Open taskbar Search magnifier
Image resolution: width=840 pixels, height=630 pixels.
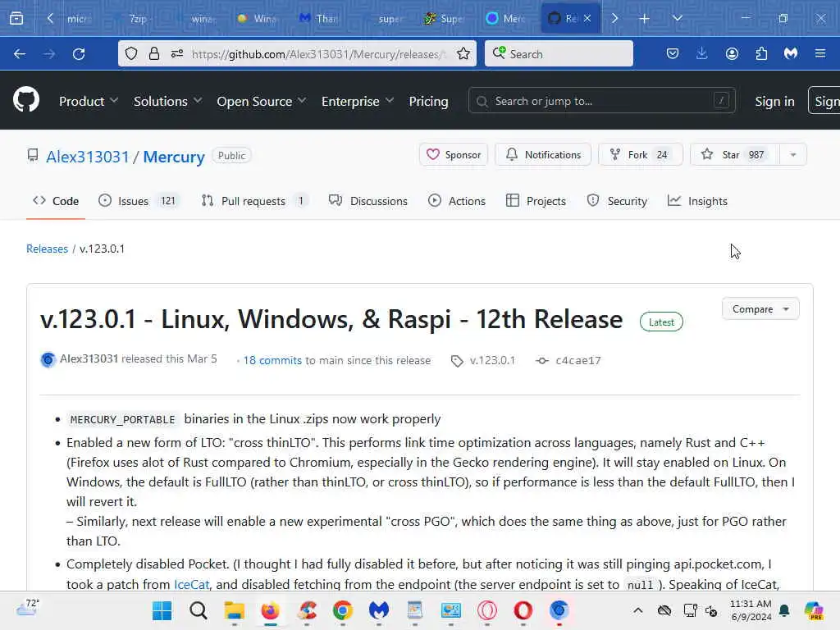(x=198, y=610)
